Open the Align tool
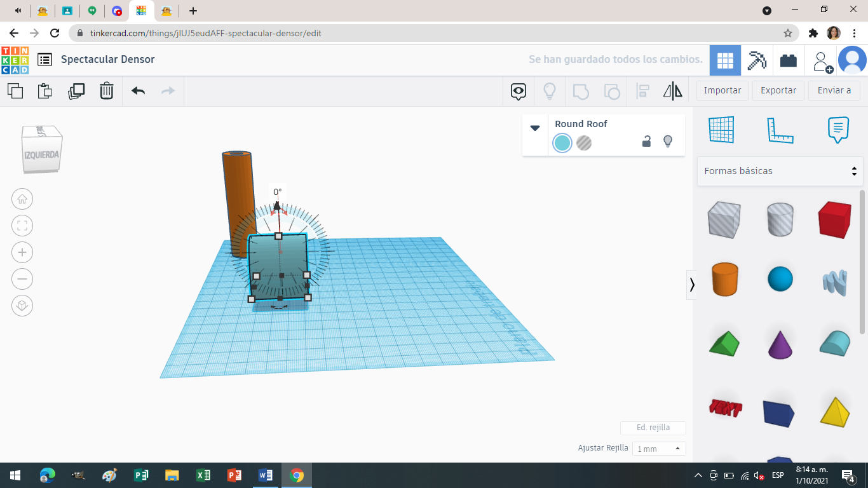This screenshot has width=868, height=488. point(643,91)
